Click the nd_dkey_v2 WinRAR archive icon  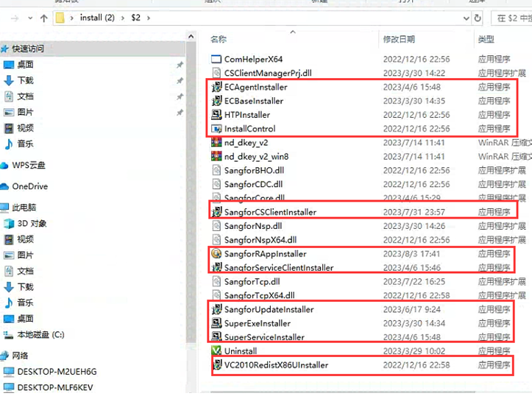coord(216,143)
